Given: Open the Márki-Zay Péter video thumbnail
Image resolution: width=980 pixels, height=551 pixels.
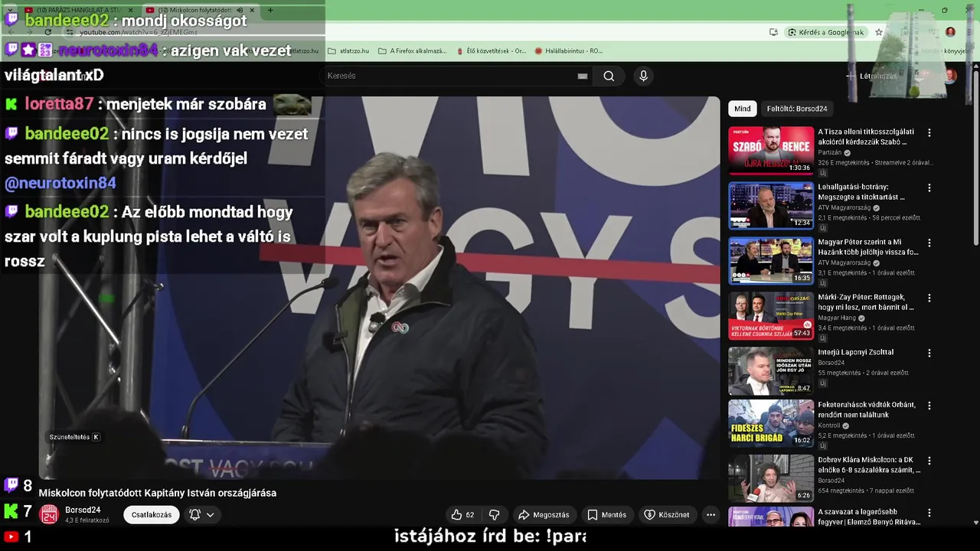Looking at the screenshot, I should point(771,316).
